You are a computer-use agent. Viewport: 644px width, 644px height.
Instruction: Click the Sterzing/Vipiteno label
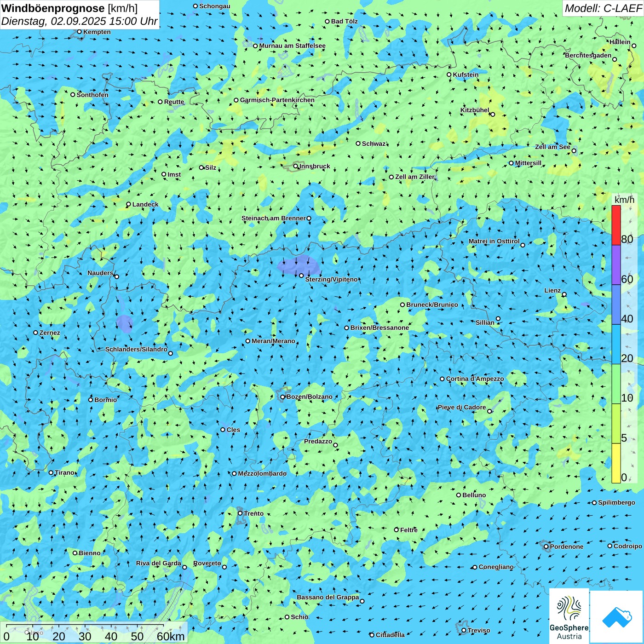coord(331,279)
